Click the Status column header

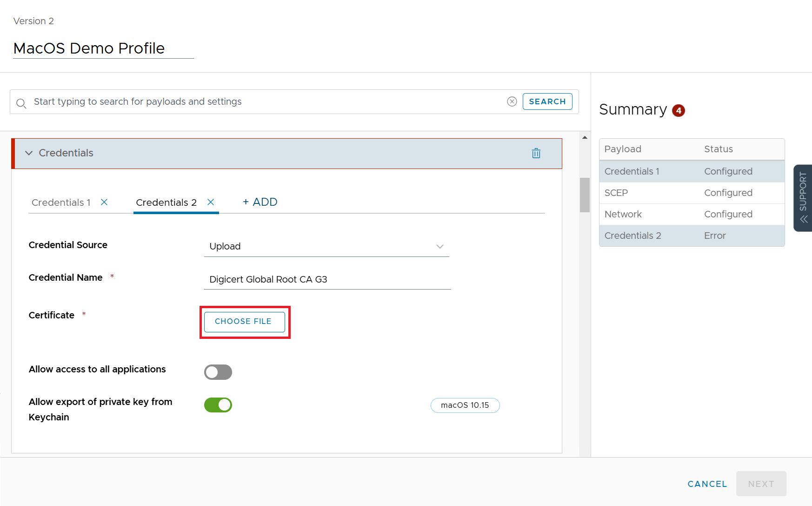pyautogui.click(x=719, y=149)
